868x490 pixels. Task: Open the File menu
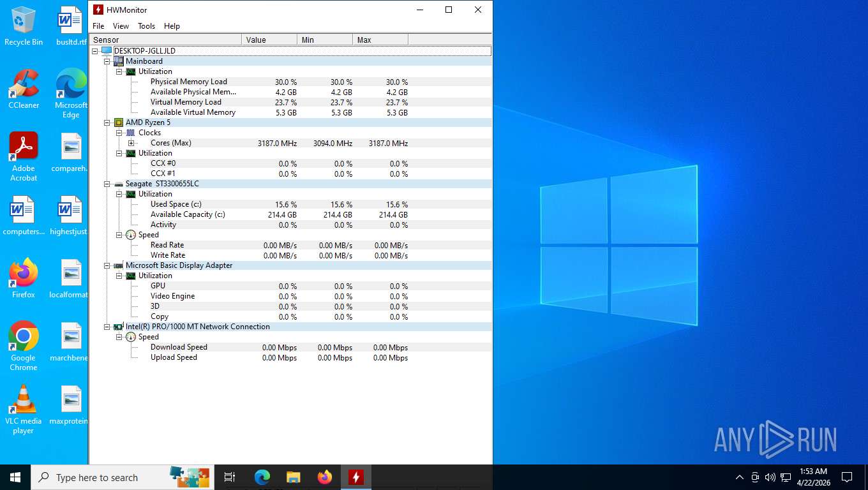coord(98,26)
